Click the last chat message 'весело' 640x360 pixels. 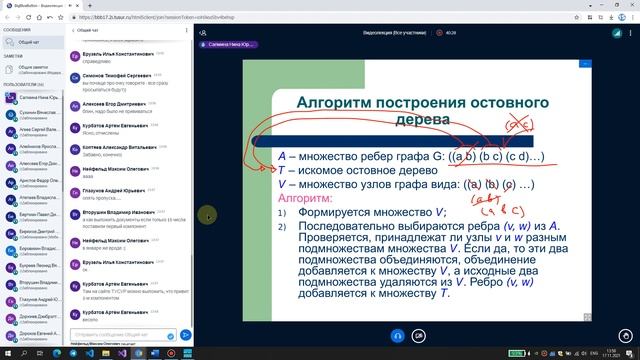pos(89,320)
